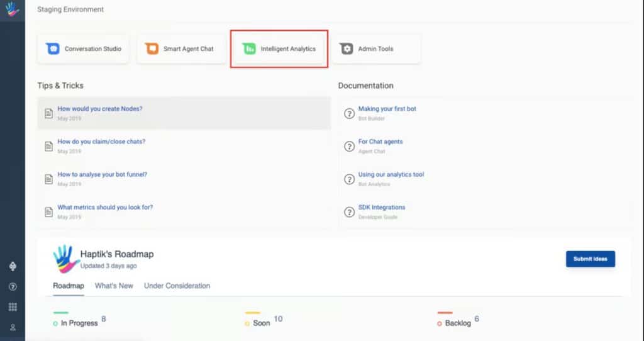This screenshot has height=341, width=644.
Task: Click the spade-shaped icon in sidebar
Action: [13, 266]
